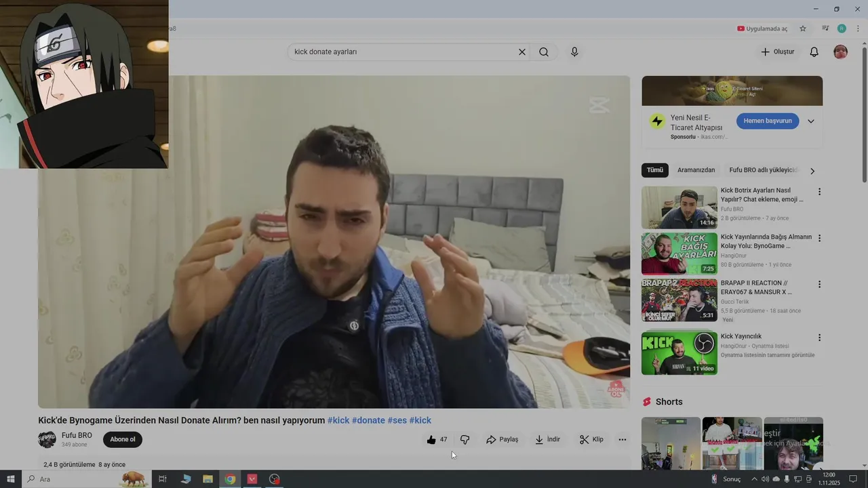The image size is (868, 488).
Task: Select Fufu BRO adlı yükleyici chip
Action: click(764, 170)
